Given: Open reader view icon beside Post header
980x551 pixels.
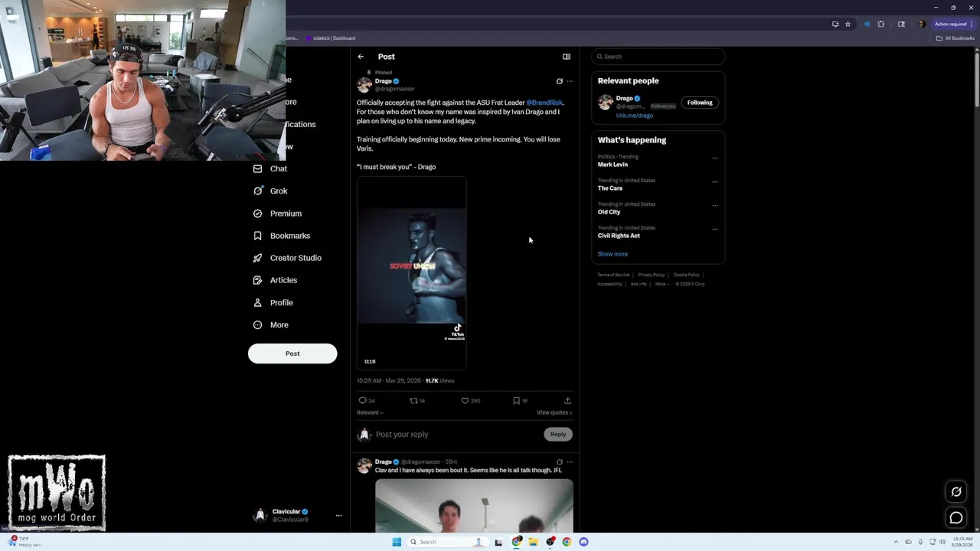Looking at the screenshot, I should coord(567,57).
